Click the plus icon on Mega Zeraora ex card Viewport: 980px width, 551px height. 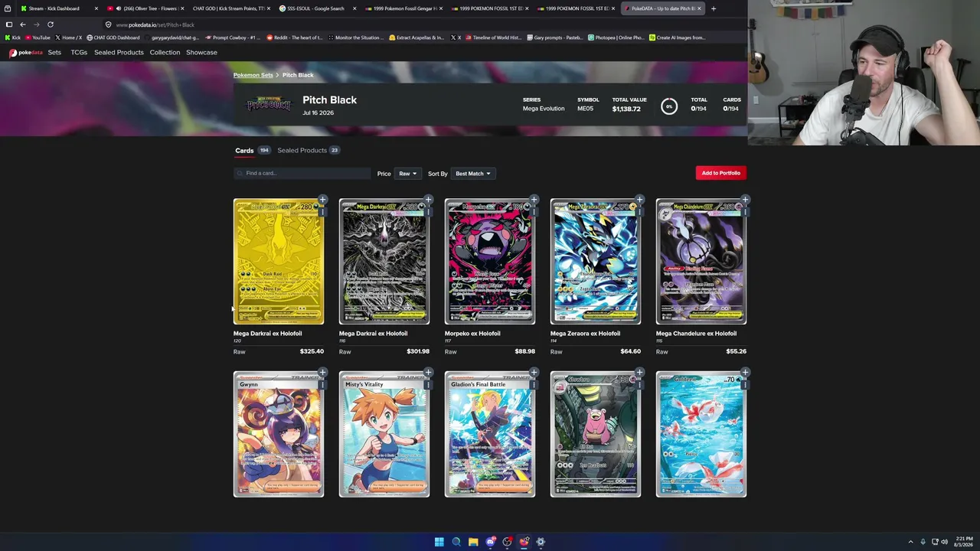pyautogui.click(x=639, y=201)
